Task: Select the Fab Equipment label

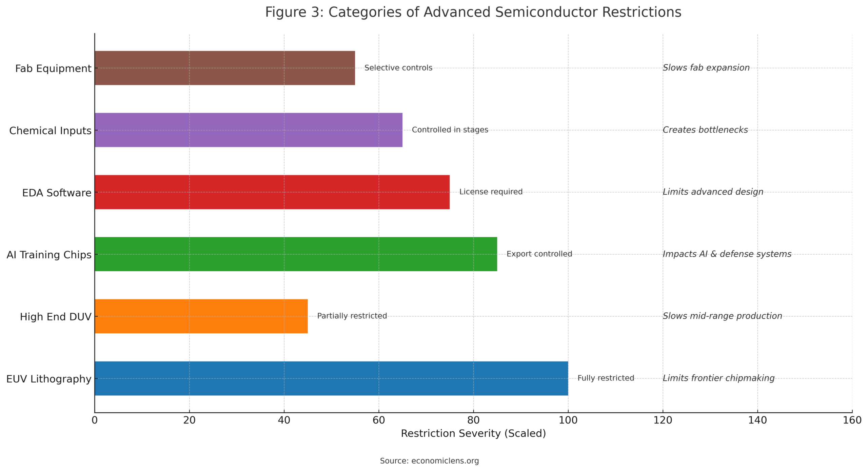Action: 53,67
